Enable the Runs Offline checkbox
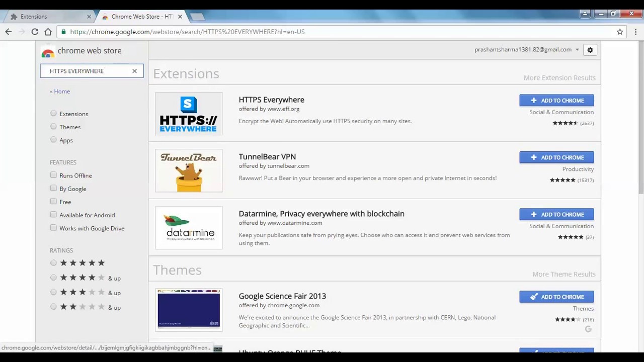Image resolution: width=644 pixels, height=362 pixels. pos(53,175)
